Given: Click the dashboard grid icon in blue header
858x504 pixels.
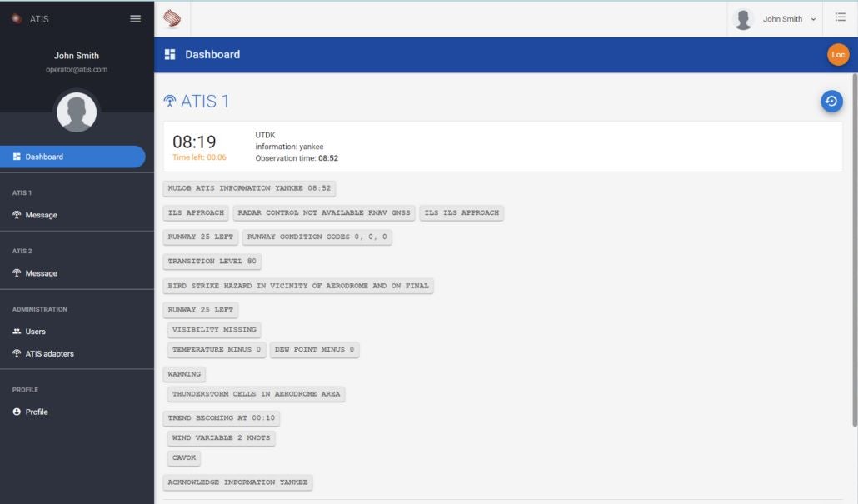Looking at the screenshot, I should click(x=170, y=55).
